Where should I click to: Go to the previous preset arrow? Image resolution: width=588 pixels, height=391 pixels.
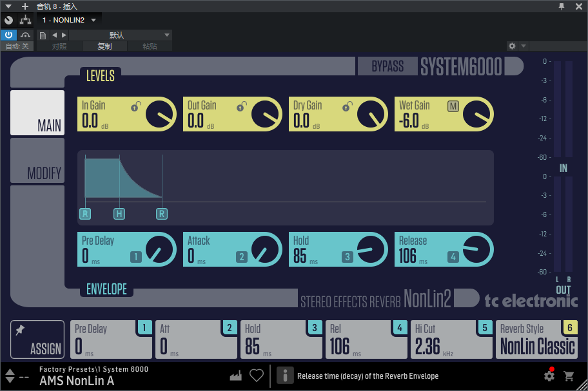tap(55, 35)
